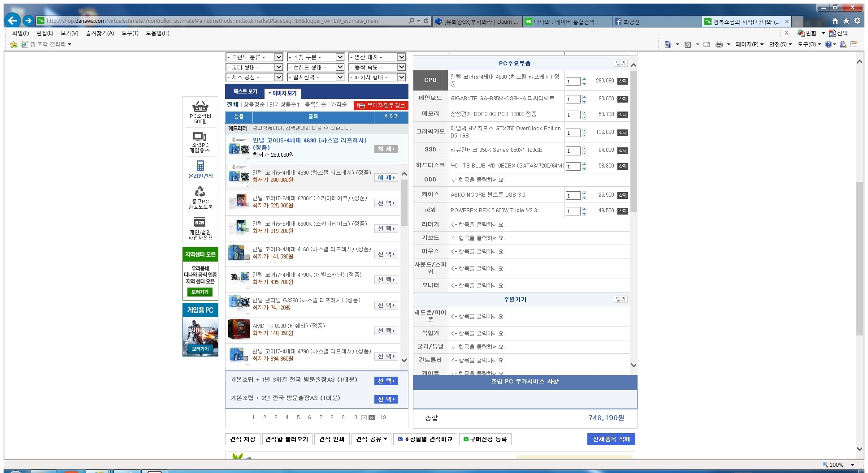The width and height of the screenshot is (868, 473).
Task: Switch to the 텍스트 보기 tab
Action: [245, 91]
